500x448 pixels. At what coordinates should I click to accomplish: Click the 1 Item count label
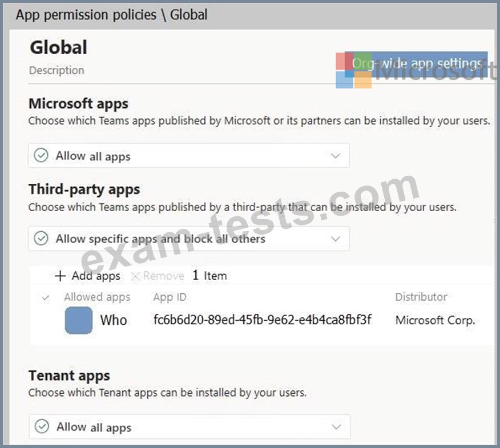[x=209, y=276]
